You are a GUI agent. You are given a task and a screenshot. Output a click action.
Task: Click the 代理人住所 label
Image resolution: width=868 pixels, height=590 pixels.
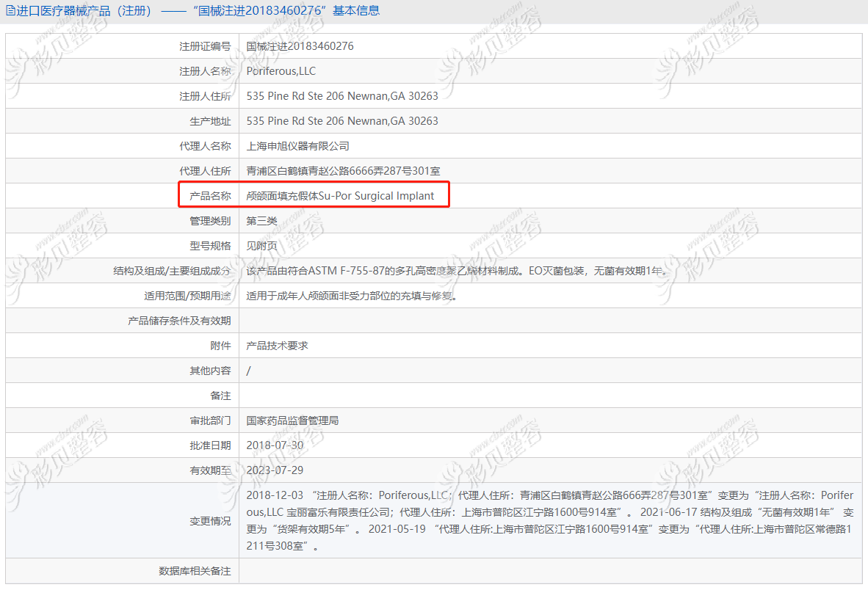click(x=205, y=171)
